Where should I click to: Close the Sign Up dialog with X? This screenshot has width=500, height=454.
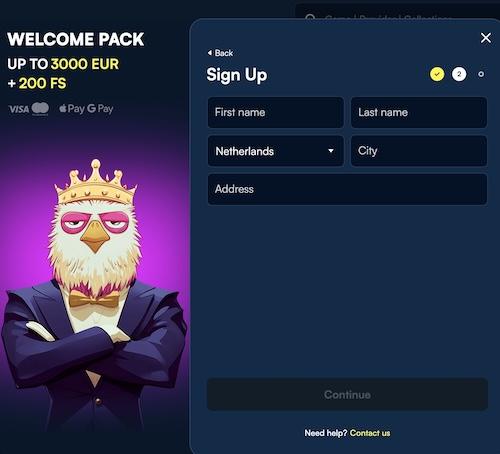point(486,38)
